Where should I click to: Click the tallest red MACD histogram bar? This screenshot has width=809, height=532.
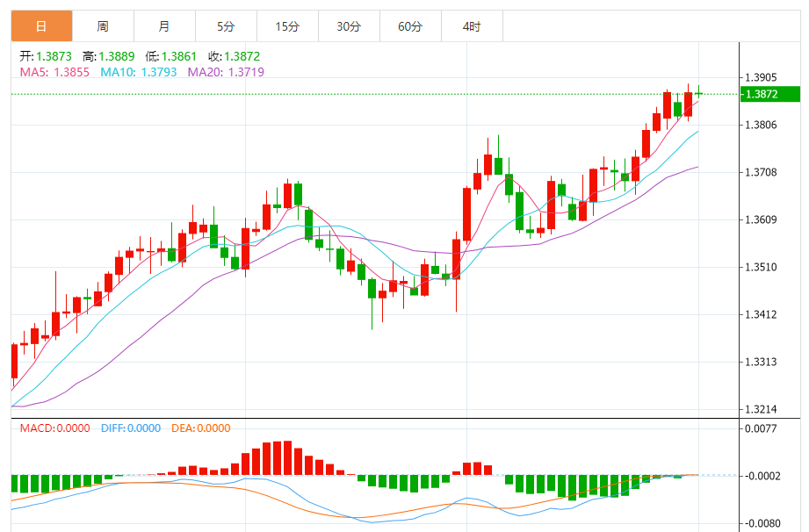(287, 457)
